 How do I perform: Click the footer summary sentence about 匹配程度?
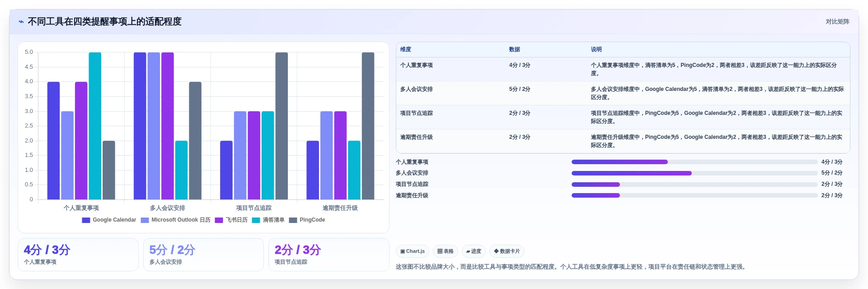572,267
